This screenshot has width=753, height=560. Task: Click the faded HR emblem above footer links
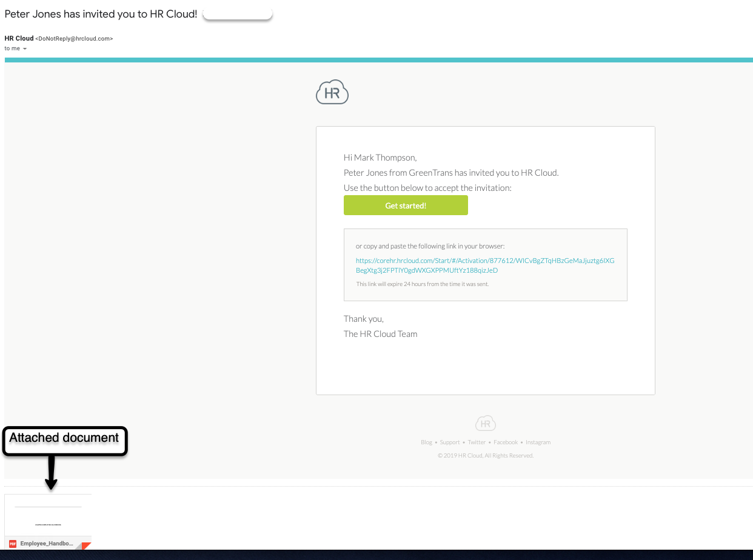coord(485,423)
